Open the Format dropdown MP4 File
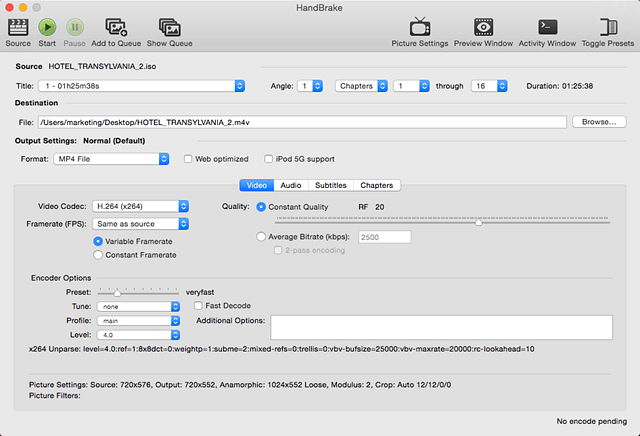This screenshot has height=436, width=640. (111, 159)
